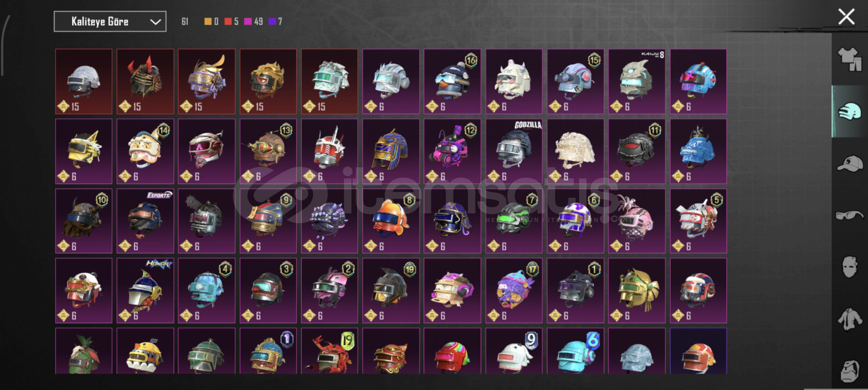Close the inventory with the X
Viewport: 868px width, 390px height.
click(x=846, y=17)
